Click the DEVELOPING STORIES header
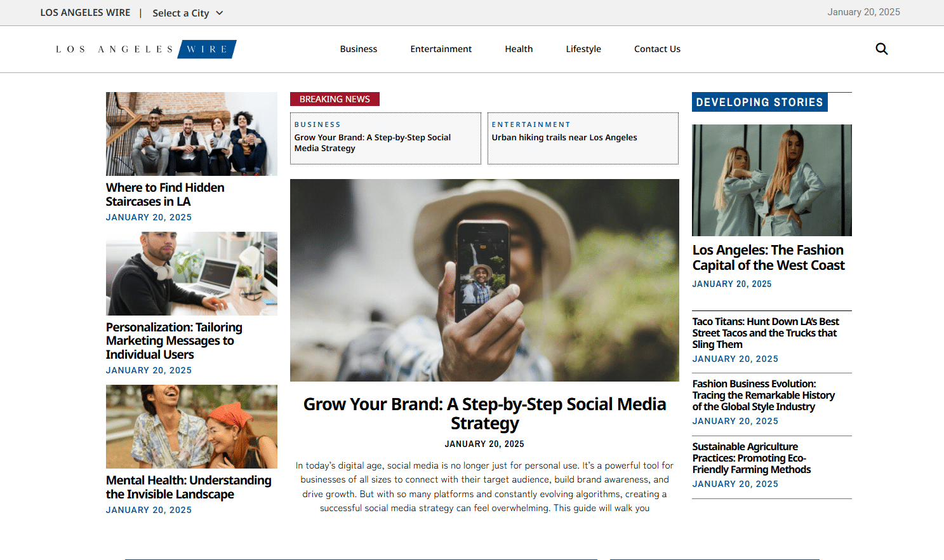 tap(759, 102)
